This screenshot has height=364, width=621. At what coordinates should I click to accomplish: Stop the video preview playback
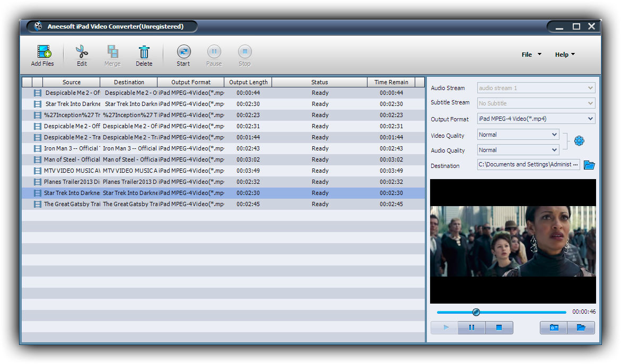click(499, 327)
